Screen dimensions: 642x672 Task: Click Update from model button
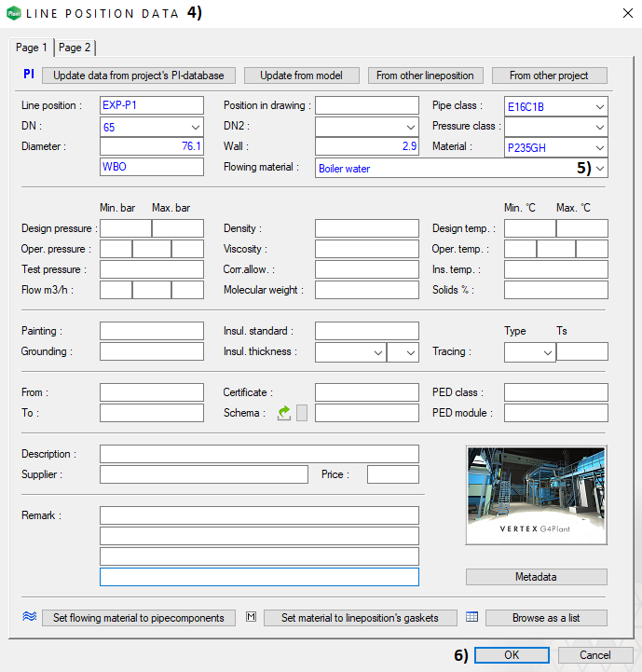(303, 75)
